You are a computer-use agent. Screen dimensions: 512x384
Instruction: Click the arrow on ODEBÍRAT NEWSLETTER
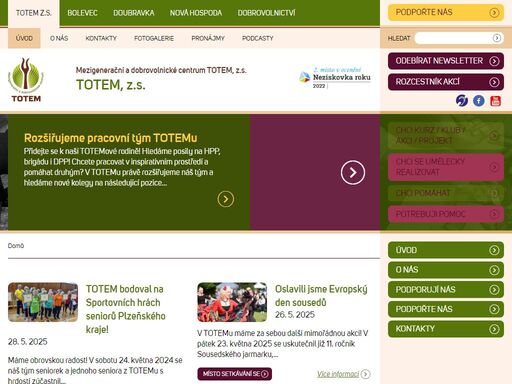[494, 61]
